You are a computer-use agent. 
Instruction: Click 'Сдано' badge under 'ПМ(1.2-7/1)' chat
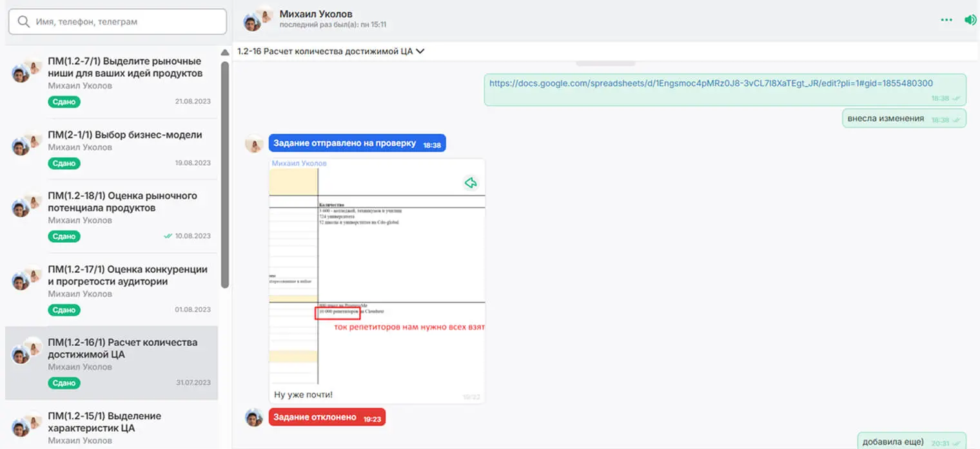coord(64,102)
